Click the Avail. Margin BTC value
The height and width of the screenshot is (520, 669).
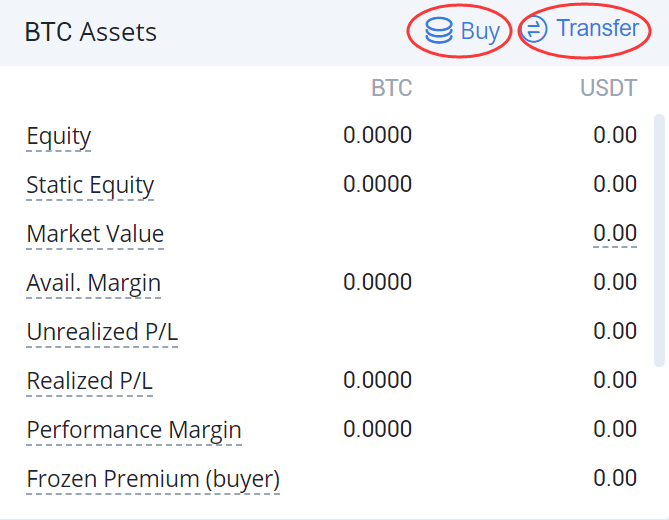click(x=377, y=282)
